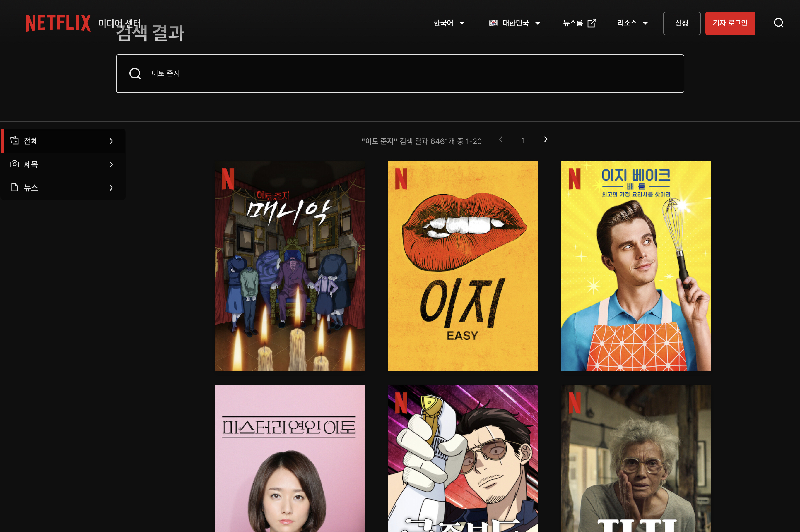Click the 신청 button
The image size is (800, 532).
(682, 23)
